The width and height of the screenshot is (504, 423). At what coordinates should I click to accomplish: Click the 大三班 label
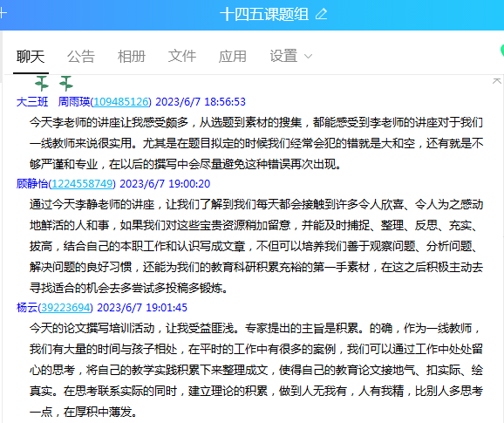[32, 102]
